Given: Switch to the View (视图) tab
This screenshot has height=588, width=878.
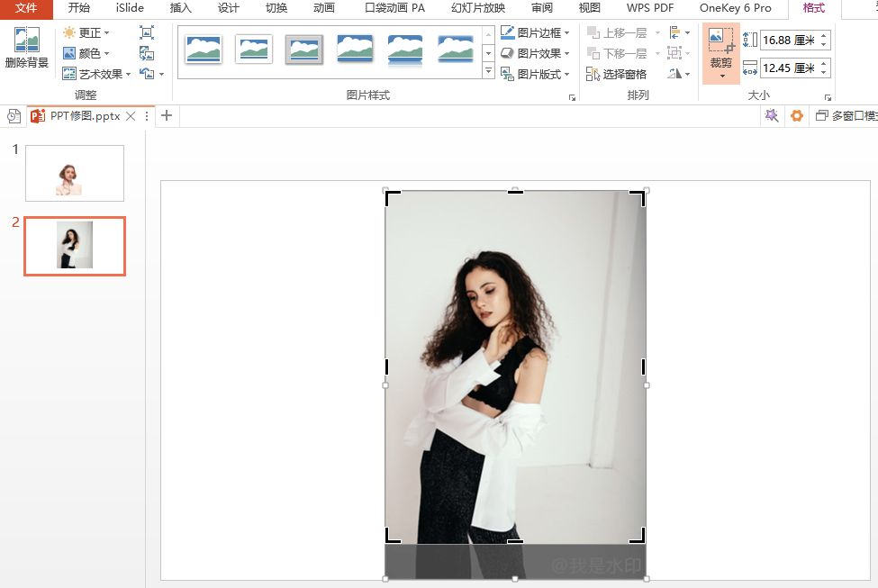Looking at the screenshot, I should [x=590, y=8].
